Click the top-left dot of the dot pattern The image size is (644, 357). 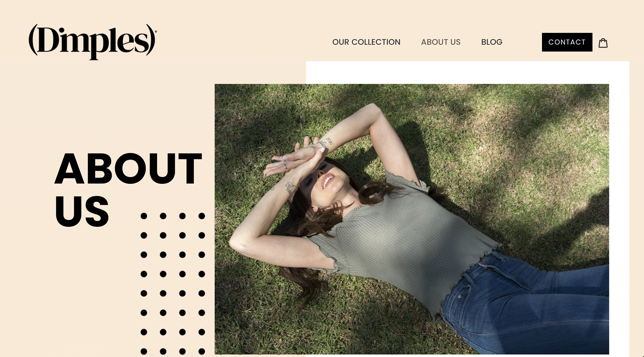(144, 216)
